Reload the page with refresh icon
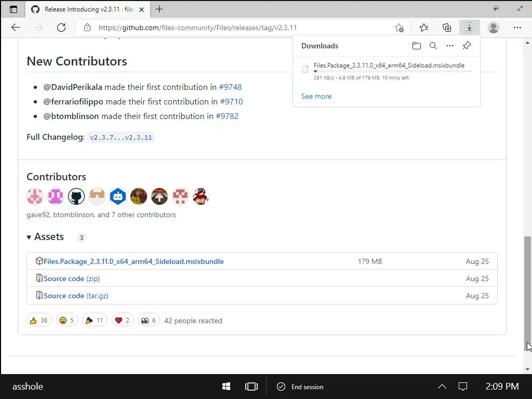Screen dimensions: 532x399 [61, 28]
